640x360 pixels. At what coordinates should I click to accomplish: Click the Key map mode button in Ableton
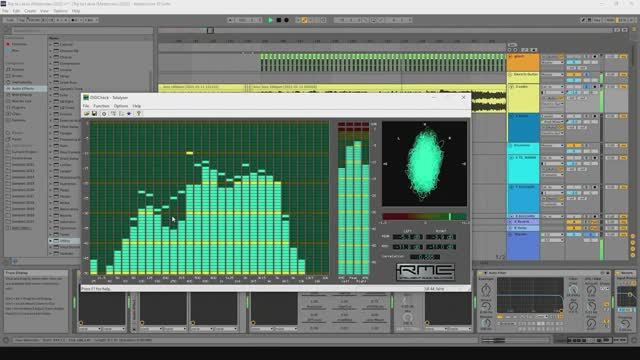(598, 20)
